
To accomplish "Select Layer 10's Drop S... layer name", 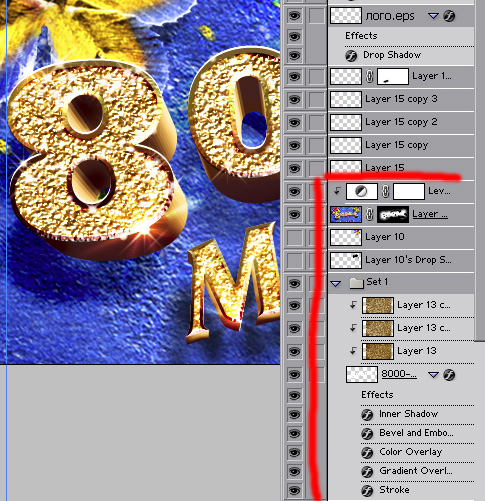I will click(409, 260).
